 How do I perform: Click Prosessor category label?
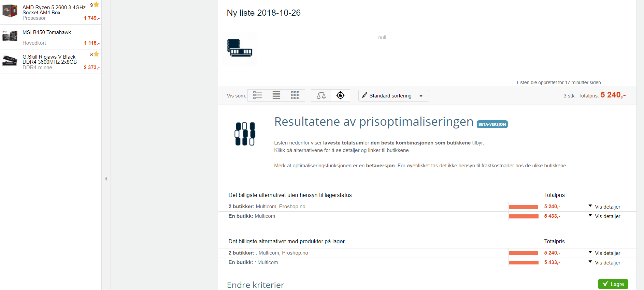34,18
